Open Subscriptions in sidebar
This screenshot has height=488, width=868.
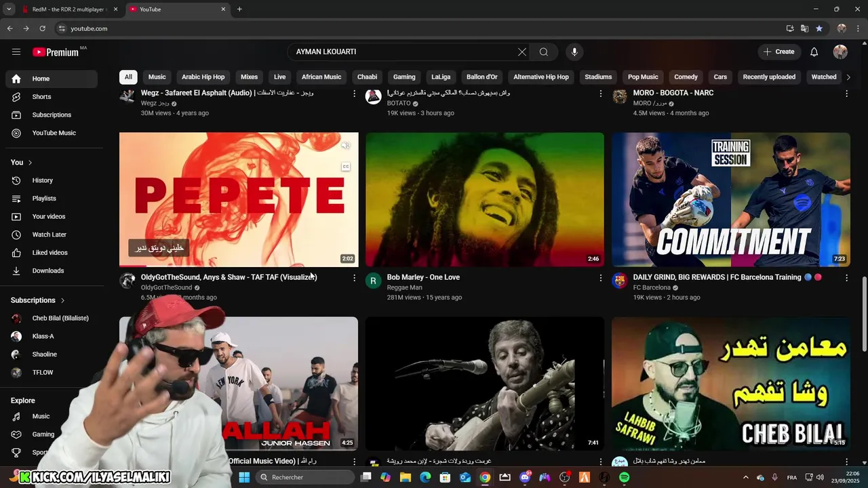pyautogui.click(x=52, y=115)
